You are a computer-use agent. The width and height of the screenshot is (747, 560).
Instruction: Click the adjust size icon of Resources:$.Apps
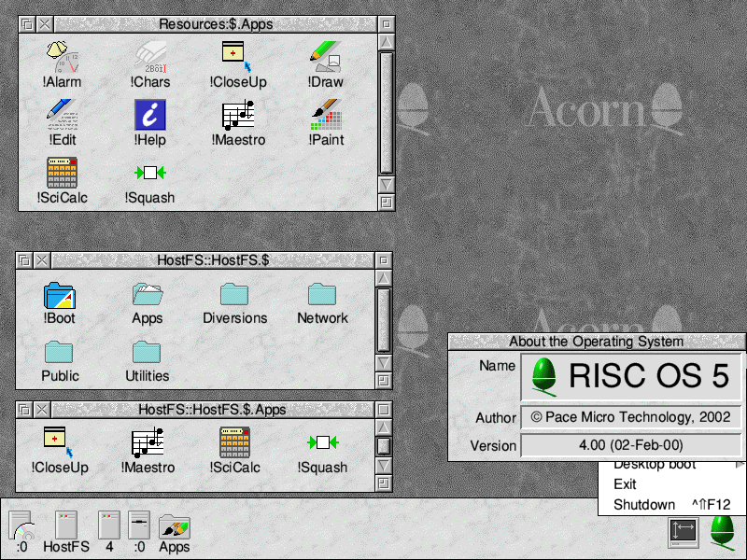(x=387, y=203)
